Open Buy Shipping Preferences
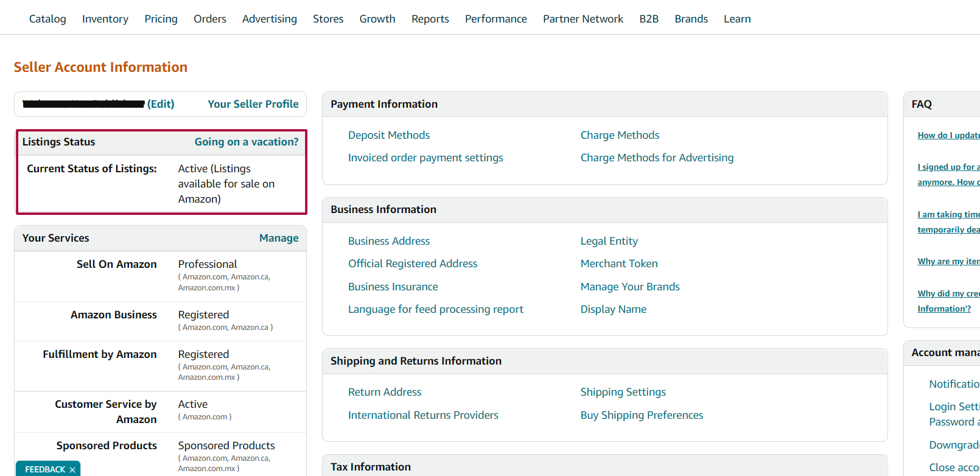Viewport: 980px width, 476px height. pyautogui.click(x=642, y=415)
